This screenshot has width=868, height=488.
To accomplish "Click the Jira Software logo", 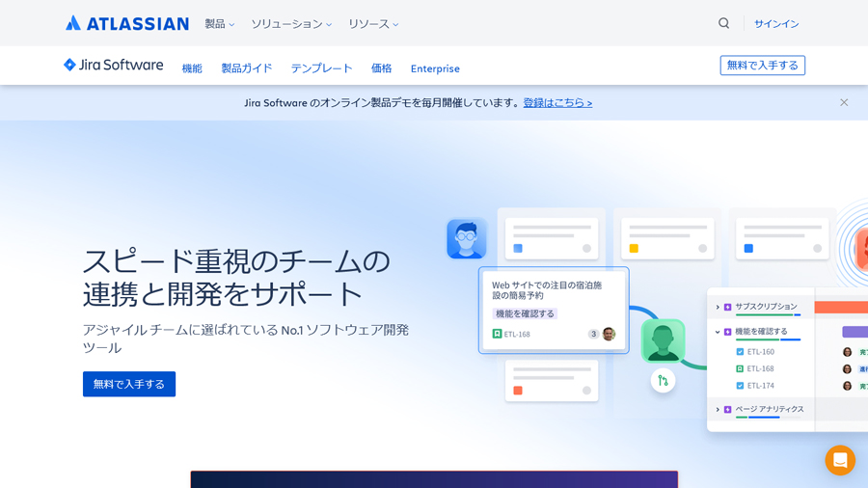I will coord(113,66).
